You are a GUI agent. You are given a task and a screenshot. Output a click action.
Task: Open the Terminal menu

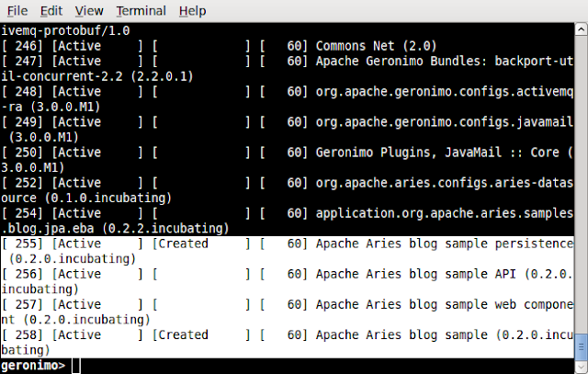(141, 11)
